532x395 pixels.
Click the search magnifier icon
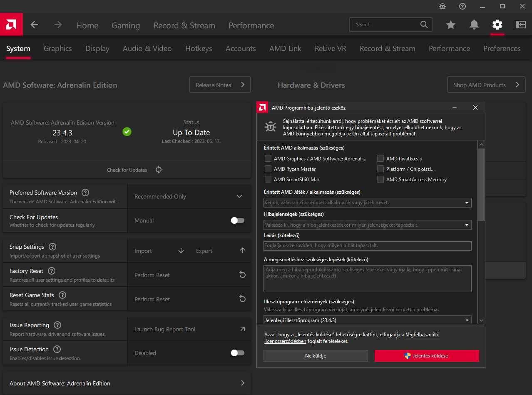424,25
